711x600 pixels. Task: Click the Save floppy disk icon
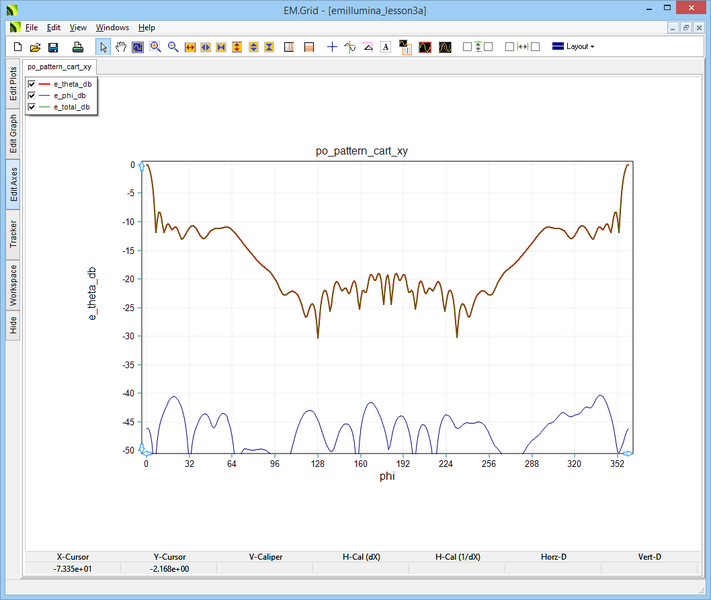click(53, 47)
